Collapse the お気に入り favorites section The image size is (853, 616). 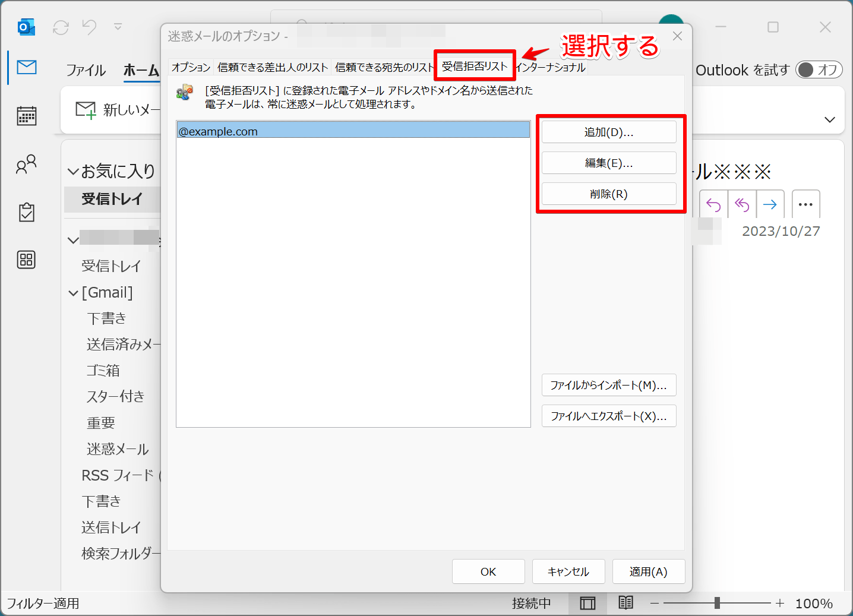coord(73,172)
